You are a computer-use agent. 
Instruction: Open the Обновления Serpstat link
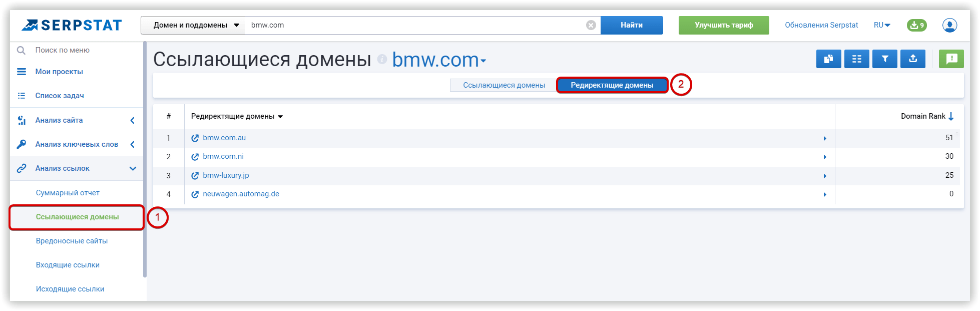[x=821, y=25]
